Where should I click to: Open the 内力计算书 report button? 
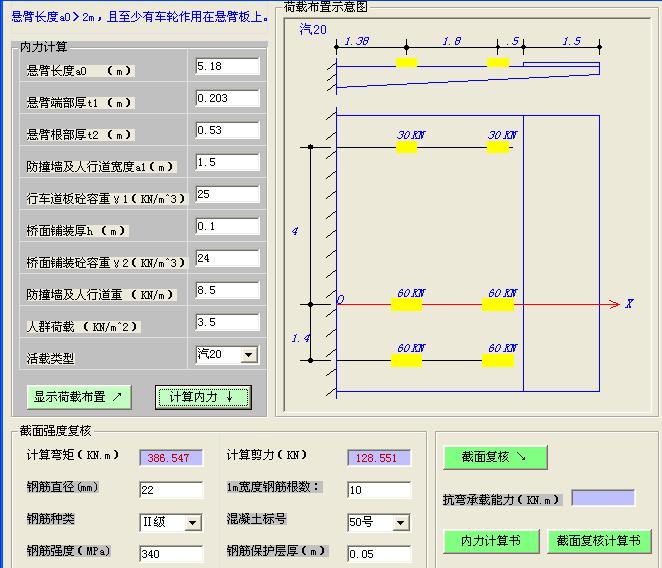tap(491, 541)
